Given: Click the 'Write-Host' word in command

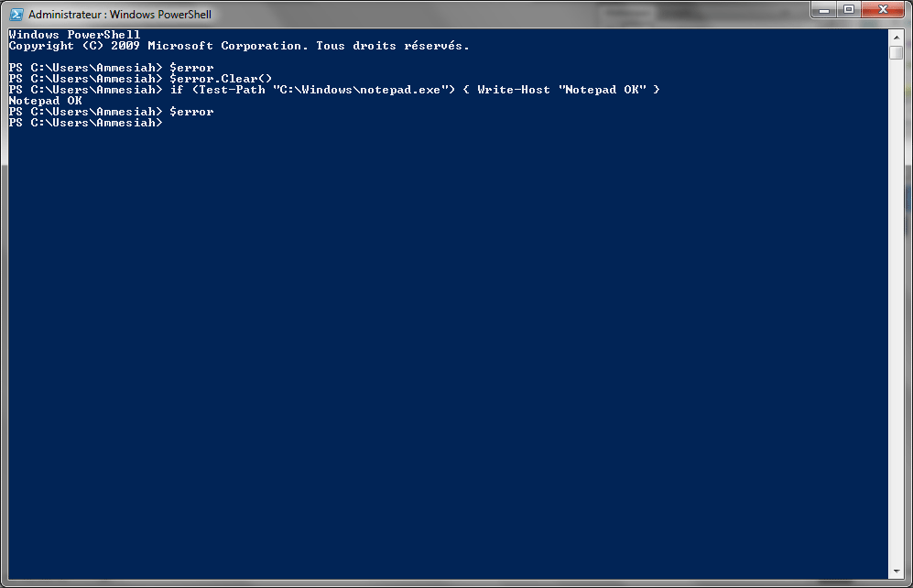Looking at the screenshot, I should [514, 89].
